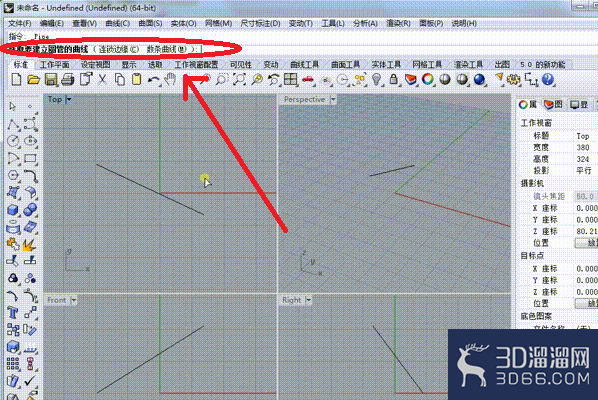Click the check mark tool icon
The height and width of the screenshot is (400, 598).
(x=30, y=381)
